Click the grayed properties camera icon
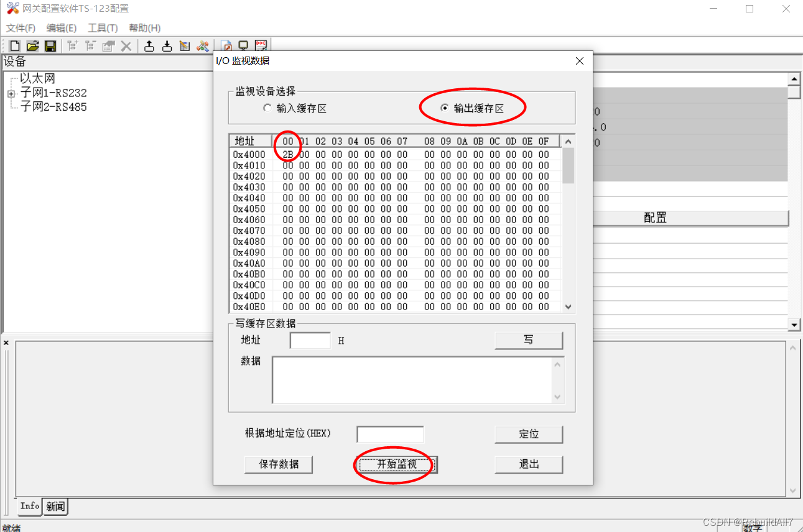 pyautogui.click(x=108, y=45)
